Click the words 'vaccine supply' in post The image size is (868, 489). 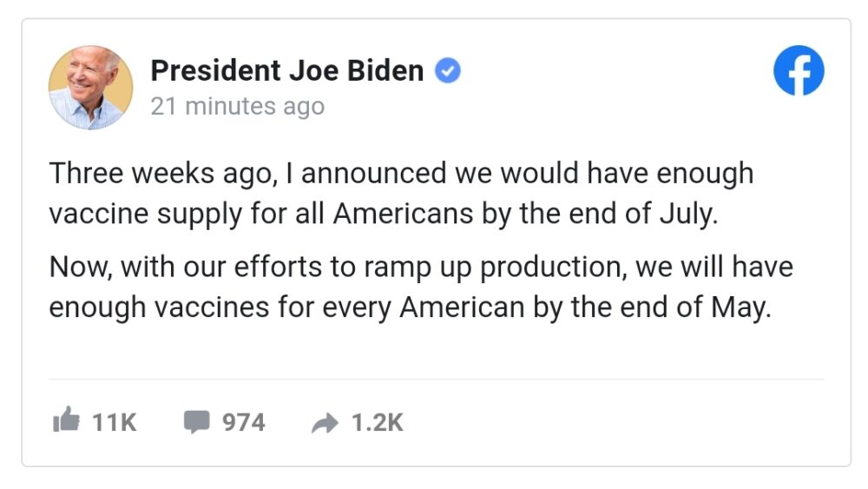pos(146,215)
